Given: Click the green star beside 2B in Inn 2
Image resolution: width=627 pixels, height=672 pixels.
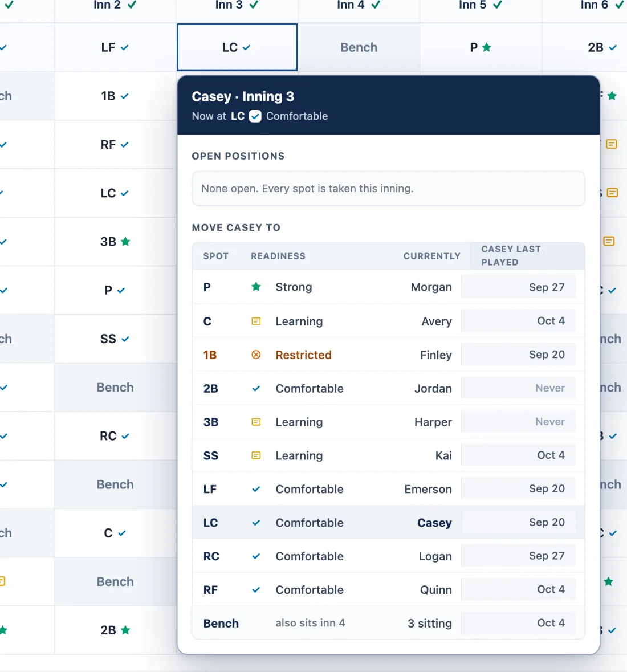Looking at the screenshot, I should pos(125,630).
